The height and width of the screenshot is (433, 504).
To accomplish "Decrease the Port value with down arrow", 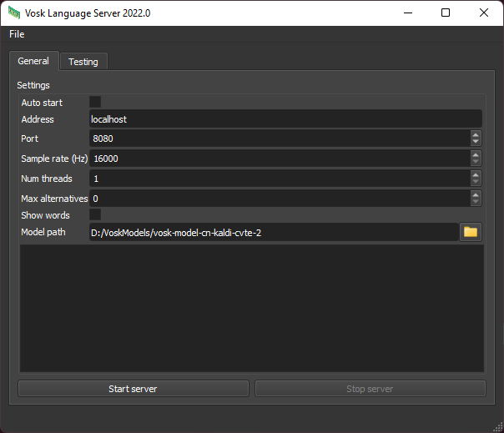I will point(476,142).
